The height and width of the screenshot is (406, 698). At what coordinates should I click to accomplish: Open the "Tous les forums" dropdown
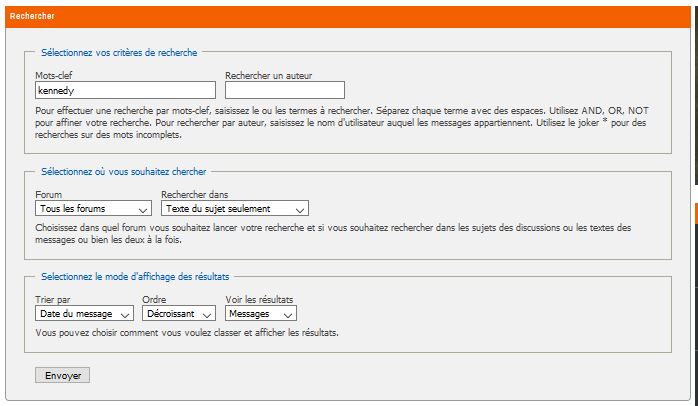pos(93,209)
